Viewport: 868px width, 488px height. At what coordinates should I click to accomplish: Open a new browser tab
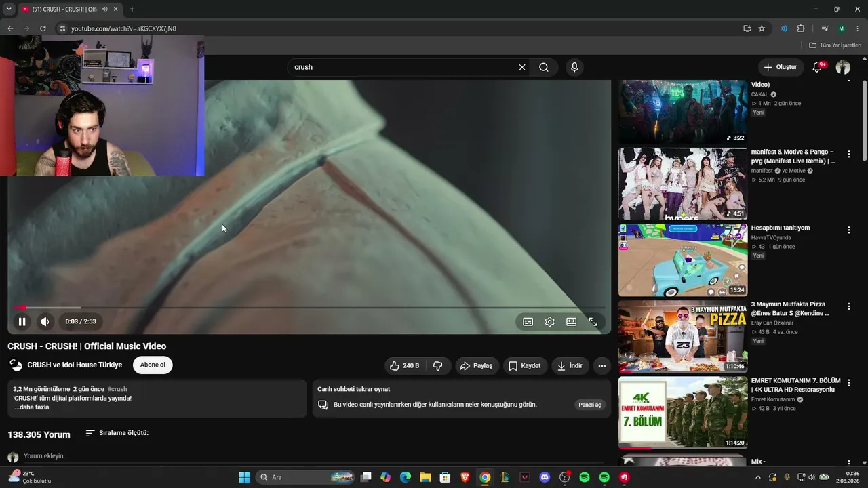coord(132,9)
